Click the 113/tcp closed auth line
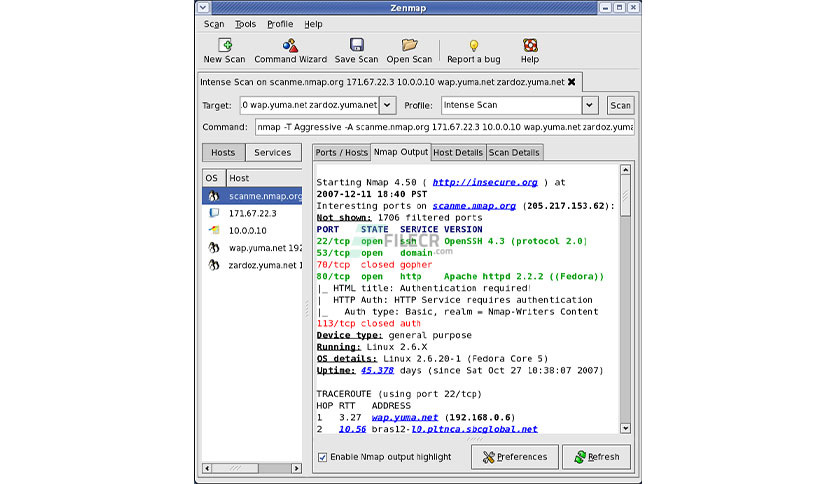836x484 pixels. pos(368,323)
